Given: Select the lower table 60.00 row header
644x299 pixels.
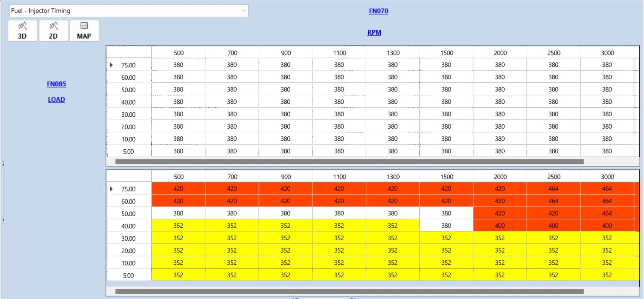Looking at the screenshot, I should [x=129, y=202].
